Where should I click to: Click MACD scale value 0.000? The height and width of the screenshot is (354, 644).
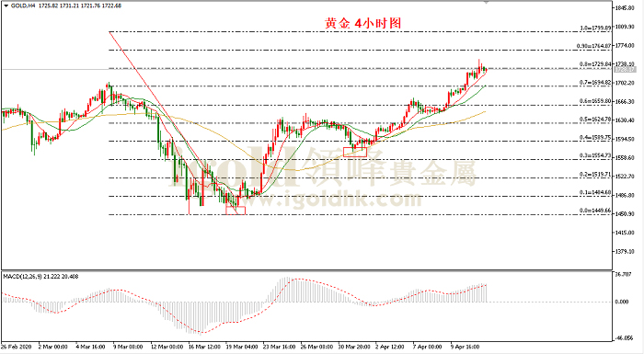pyautogui.click(x=622, y=302)
